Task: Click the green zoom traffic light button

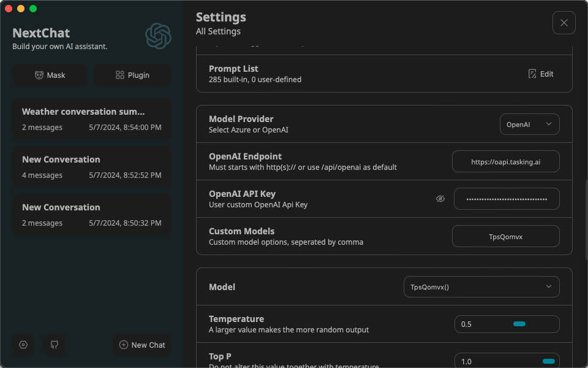Action: click(x=32, y=9)
